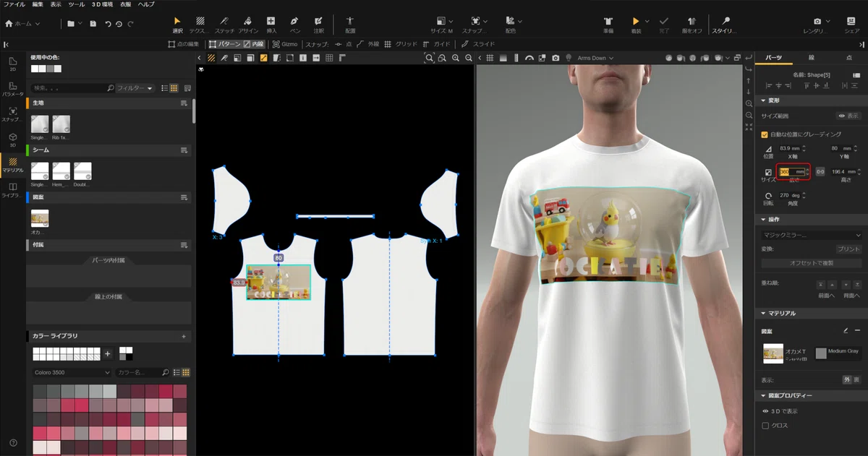
Task: Toggle the Gizmo option
Action: point(286,44)
